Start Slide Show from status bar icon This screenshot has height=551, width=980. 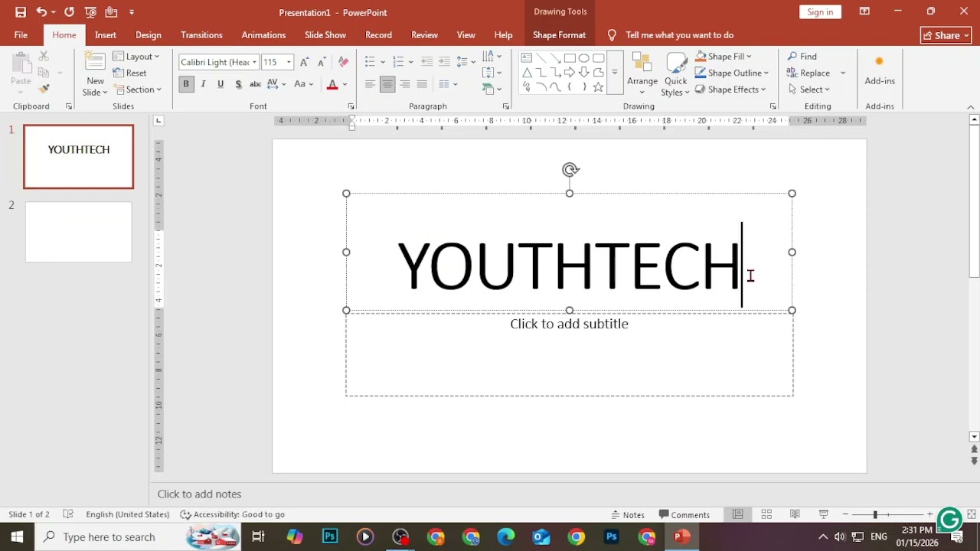click(823, 514)
